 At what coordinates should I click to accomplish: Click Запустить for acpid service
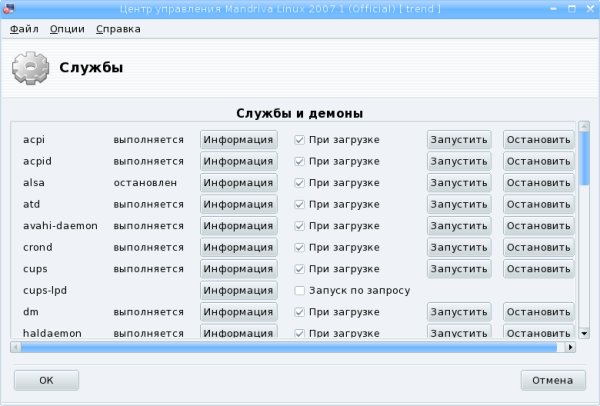(x=459, y=161)
